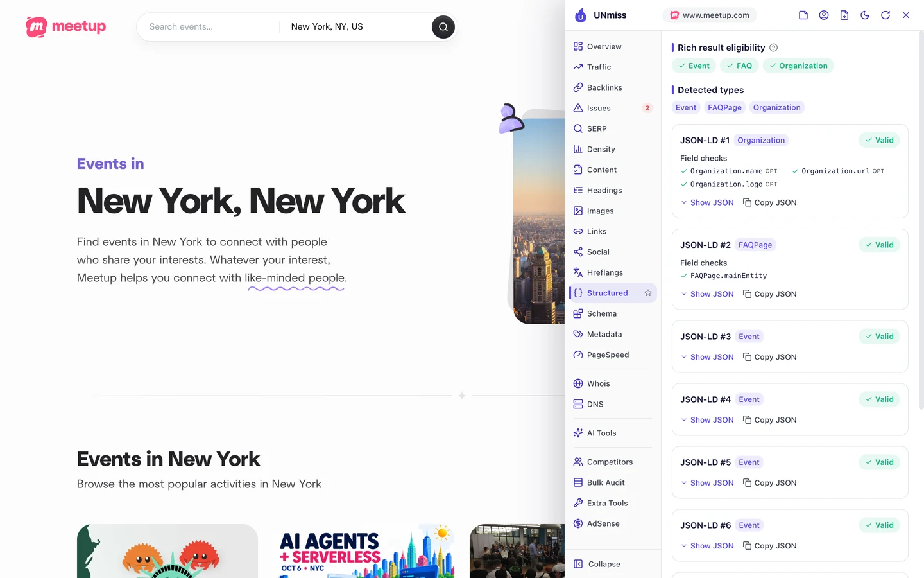The height and width of the screenshot is (578, 924).
Task: Open the Density analysis section
Action: coord(613,149)
